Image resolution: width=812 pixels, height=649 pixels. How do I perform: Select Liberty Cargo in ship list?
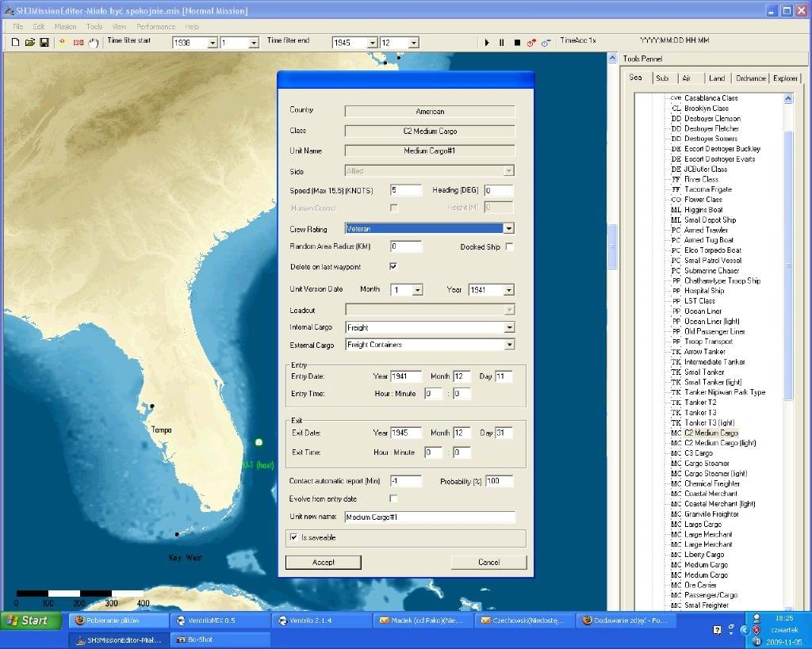click(704, 555)
